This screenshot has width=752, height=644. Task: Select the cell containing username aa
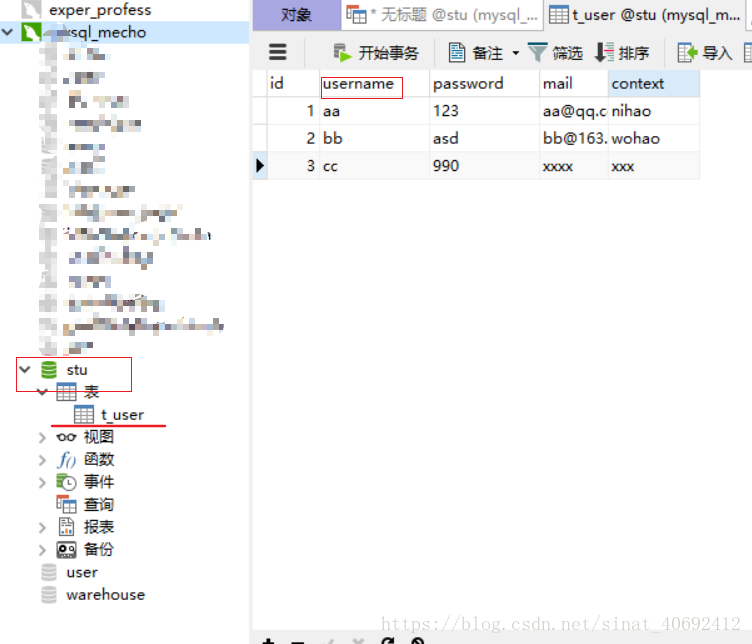[x=374, y=111]
